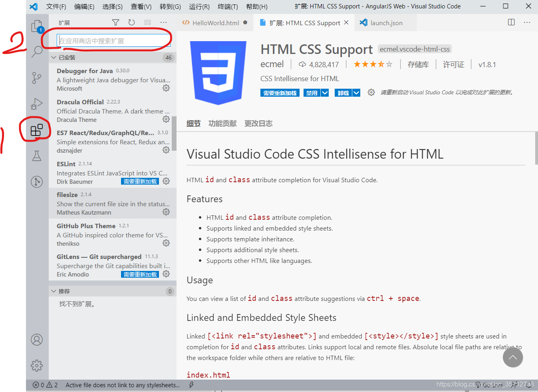Refresh the extensions list

click(131, 22)
